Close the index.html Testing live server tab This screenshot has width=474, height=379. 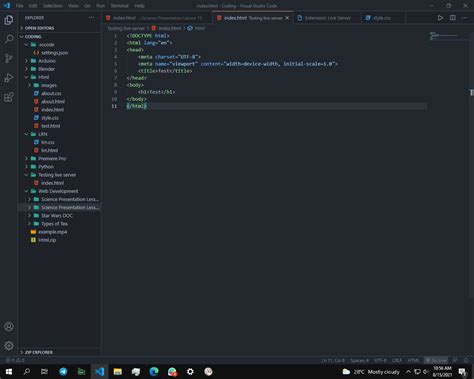click(287, 18)
